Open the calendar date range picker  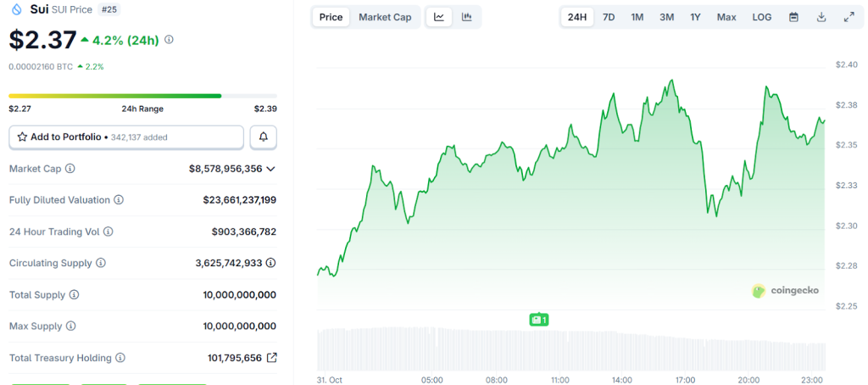coord(793,17)
